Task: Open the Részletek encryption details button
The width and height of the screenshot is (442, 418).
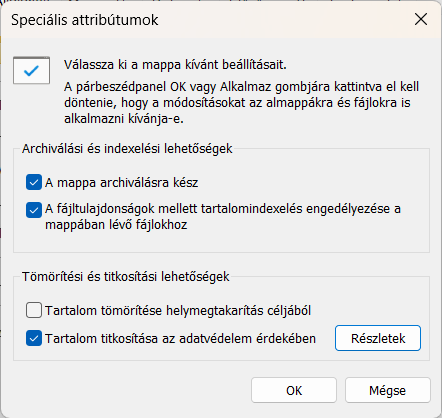Action: pos(378,338)
